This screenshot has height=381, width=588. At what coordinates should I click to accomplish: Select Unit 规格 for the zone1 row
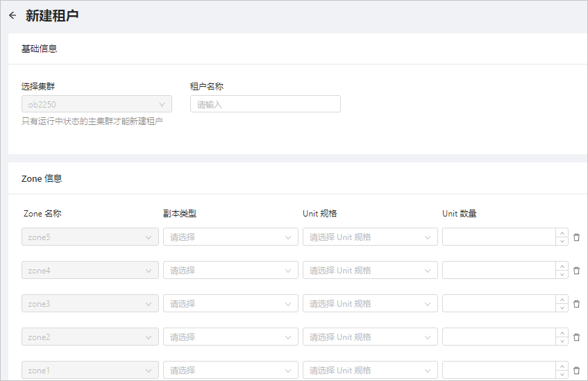tap(370, 370)
